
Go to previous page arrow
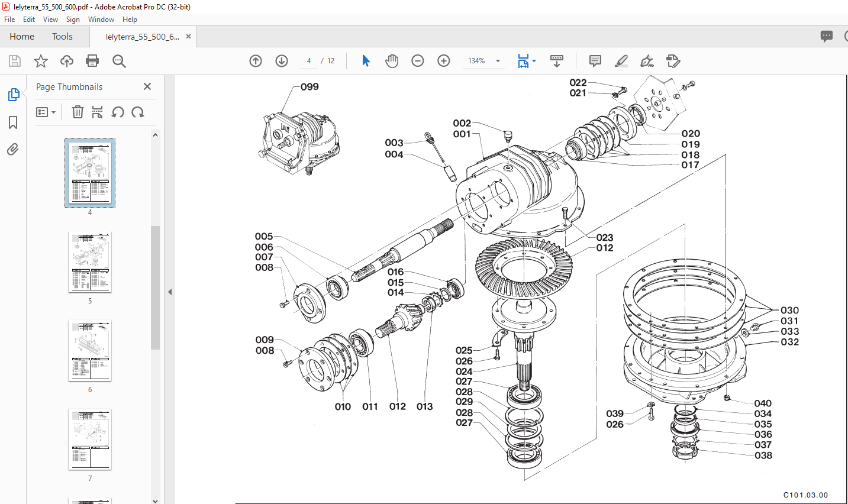[256, 61]
